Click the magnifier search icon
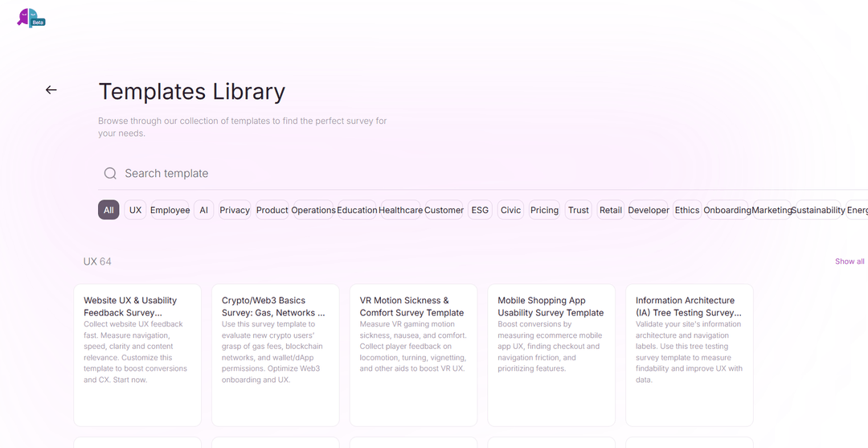This screenshot has width=868, height=448. [x=110, y=174]
